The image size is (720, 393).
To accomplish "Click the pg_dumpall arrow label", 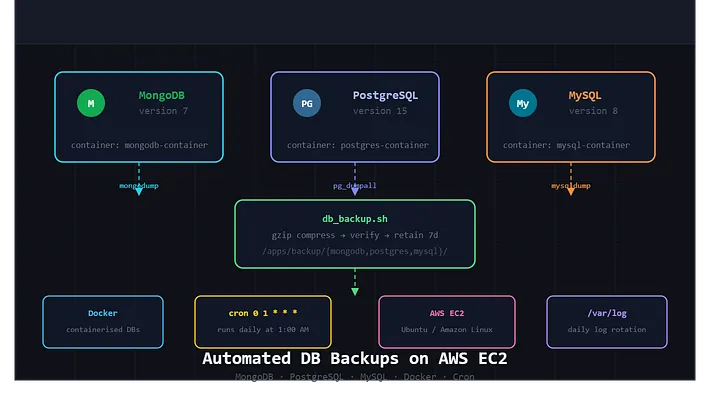I will pos(354,185).
